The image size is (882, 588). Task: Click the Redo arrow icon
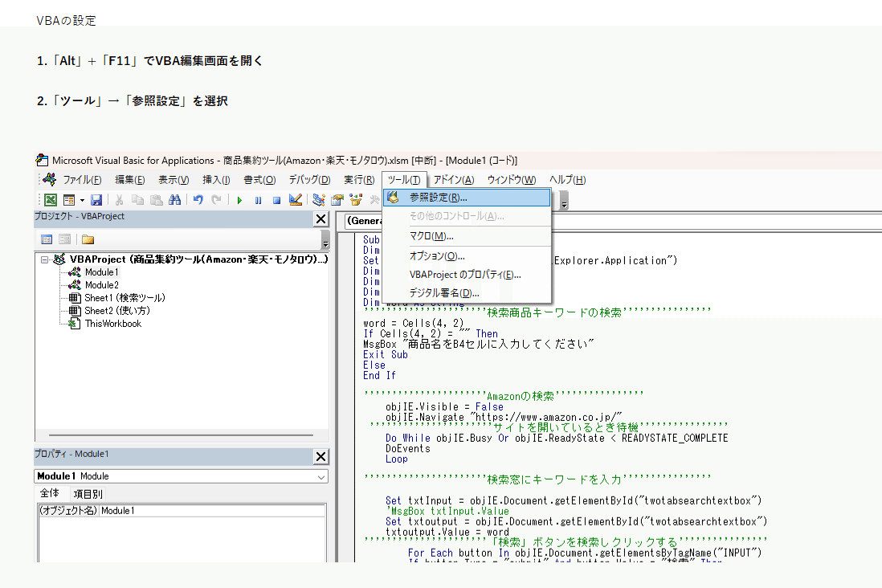(x=217, y=200)
